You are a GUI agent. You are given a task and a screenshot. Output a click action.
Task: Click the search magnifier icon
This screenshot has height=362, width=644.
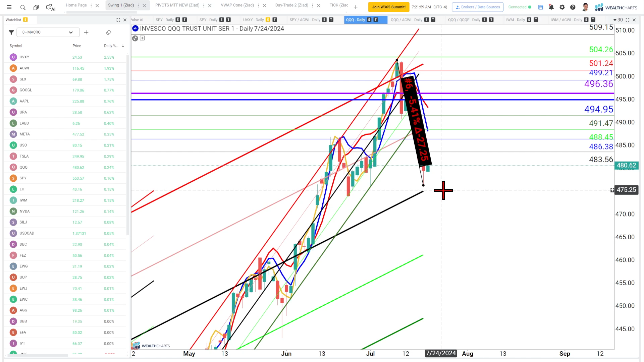[x=23, y=7]
